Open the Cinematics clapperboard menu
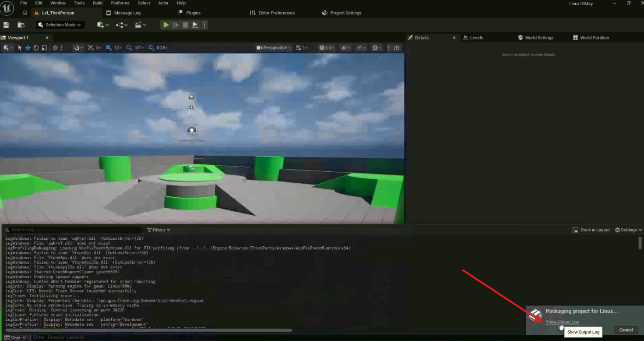The image size is (644, 341). [x=141, y=25]
